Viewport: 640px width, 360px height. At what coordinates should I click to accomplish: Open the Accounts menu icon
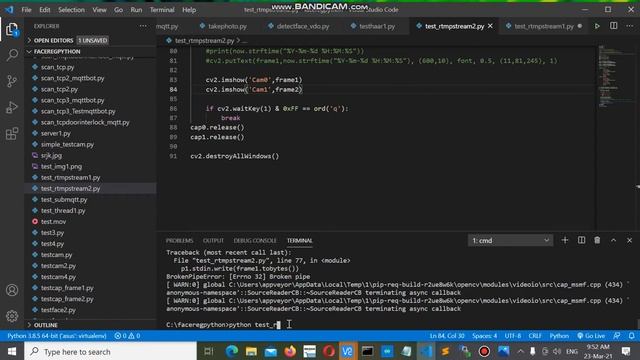click(12, 290)
